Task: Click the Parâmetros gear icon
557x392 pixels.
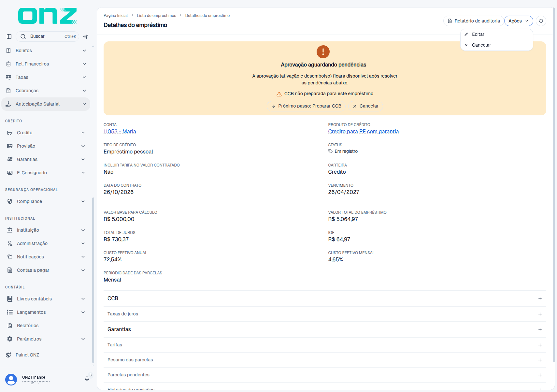Action: click(10, 339)
